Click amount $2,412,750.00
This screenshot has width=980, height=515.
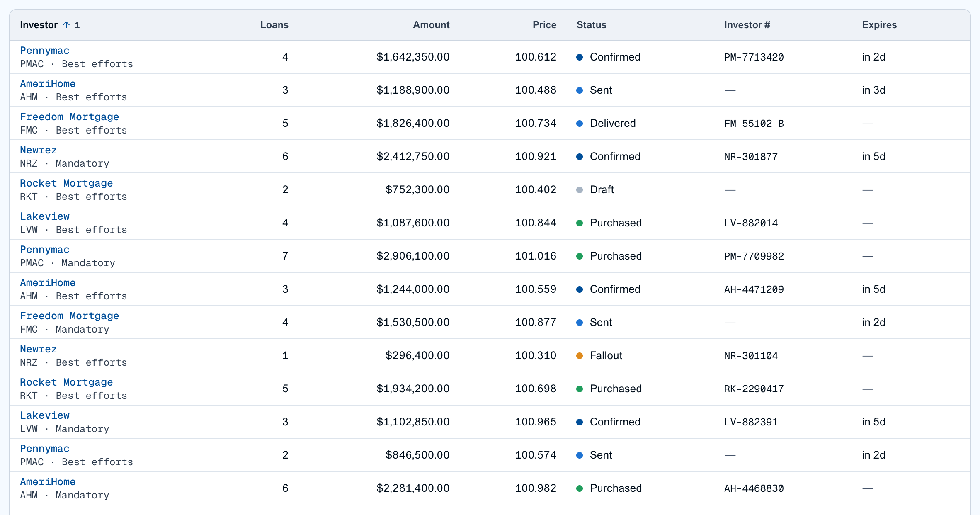413,156
